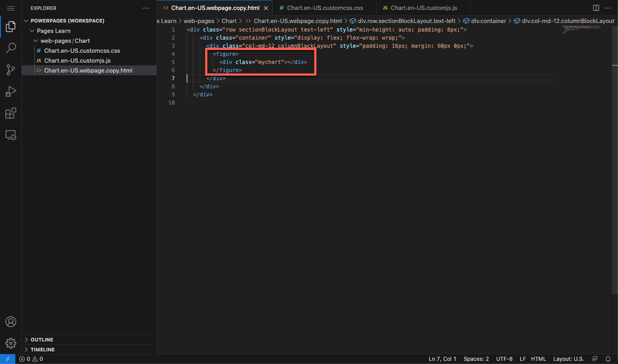
Task: Show errors and warnings problems panel
Action: coord(31,359)
